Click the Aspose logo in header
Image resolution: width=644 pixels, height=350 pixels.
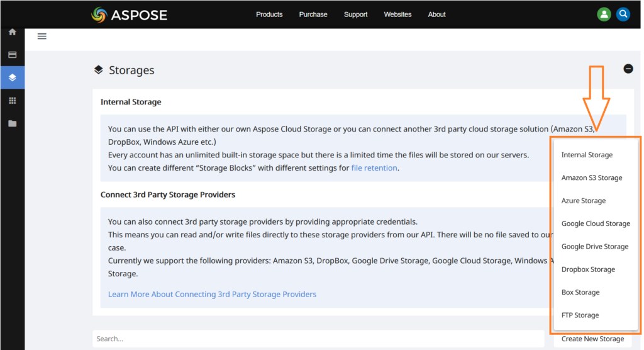point(130,14)
